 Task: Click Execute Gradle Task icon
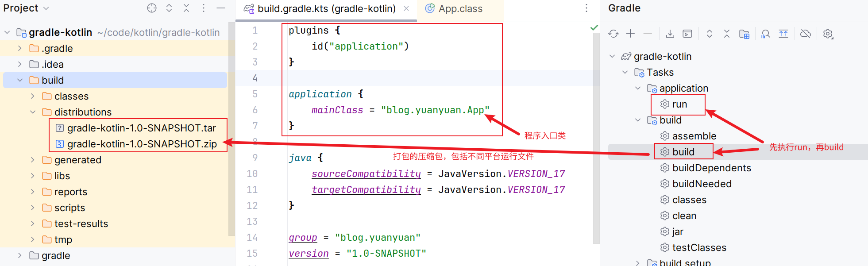point(687,34)
